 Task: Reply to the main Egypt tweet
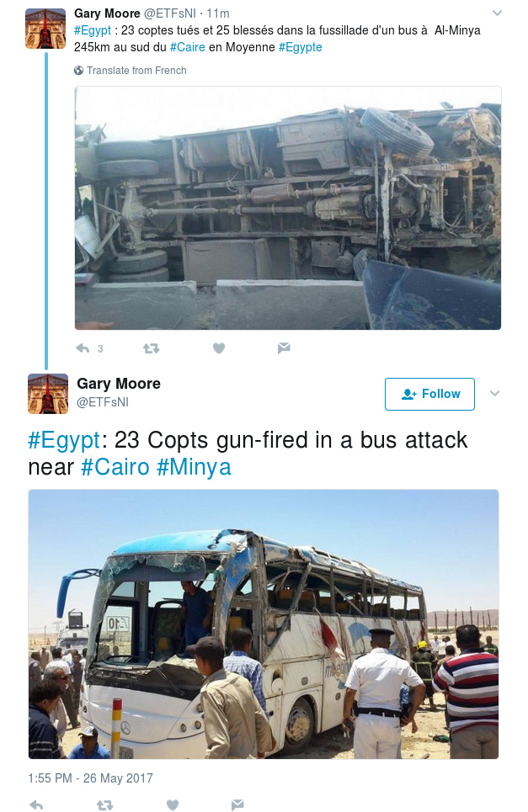(x=36, y=804)
